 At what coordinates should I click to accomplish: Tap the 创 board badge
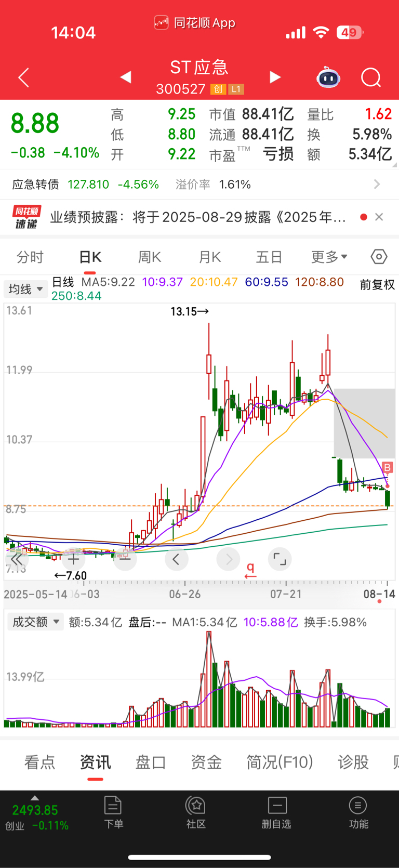coord(218,89)
